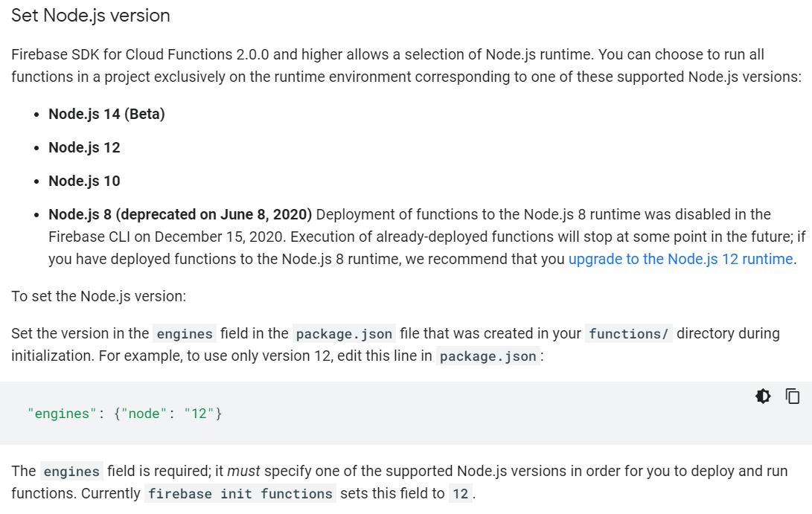
Task: Click the "12" value in the code block
Action: coord(199,414)
